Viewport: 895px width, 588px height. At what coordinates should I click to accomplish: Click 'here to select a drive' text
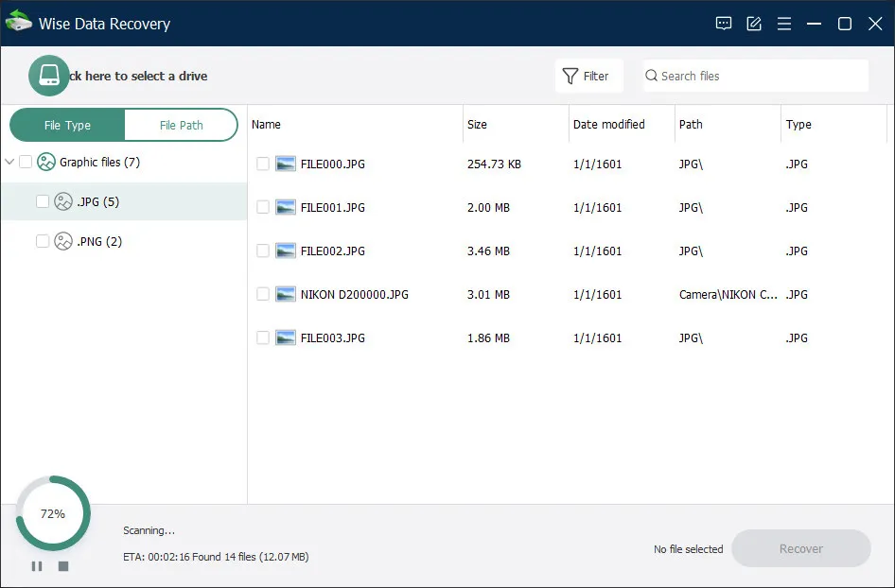pos(146,76)
